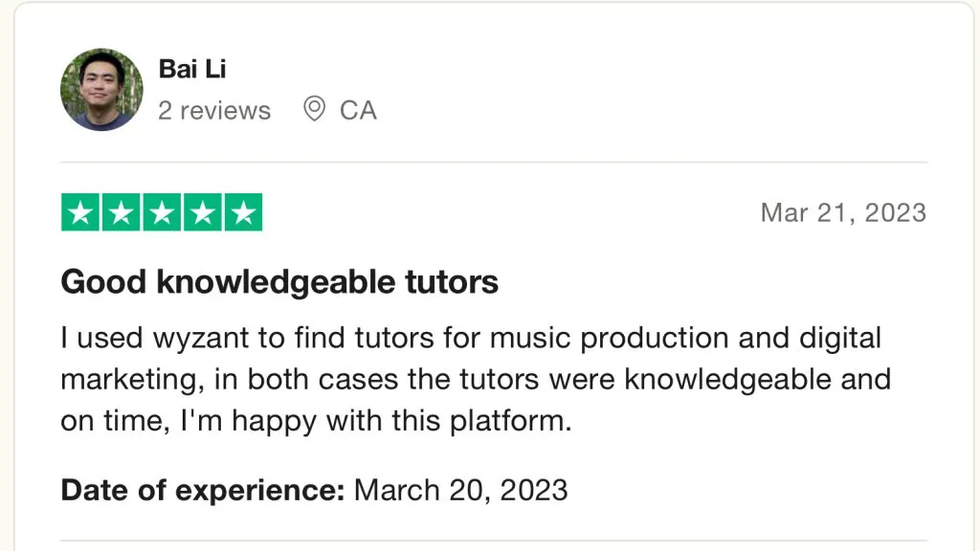980x551 pixels.
Task: Click the "2 reviews" count
Action: click(214, 111)
